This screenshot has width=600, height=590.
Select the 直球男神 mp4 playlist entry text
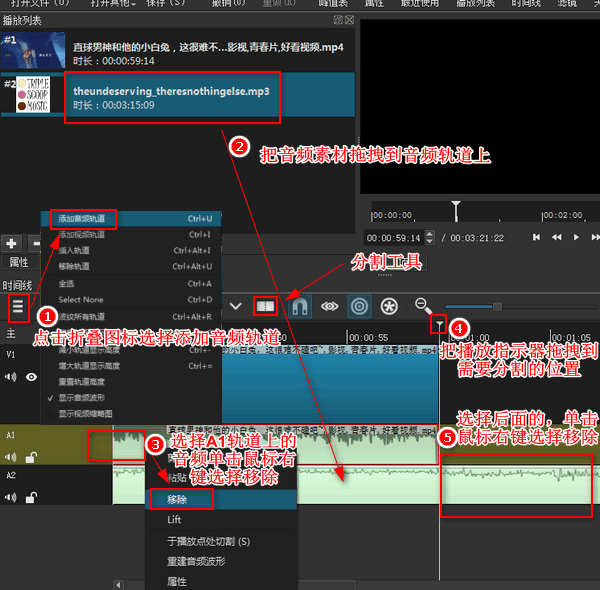coord(208,47)
